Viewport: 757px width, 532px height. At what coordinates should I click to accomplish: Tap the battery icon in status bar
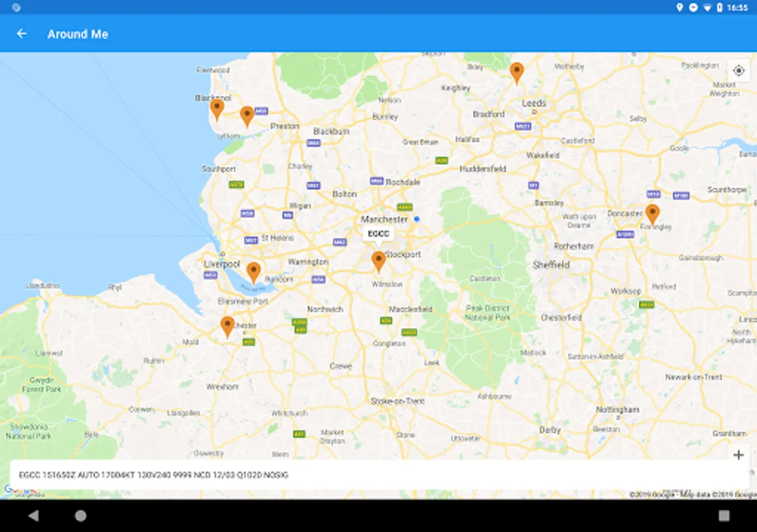pos(720,8)
